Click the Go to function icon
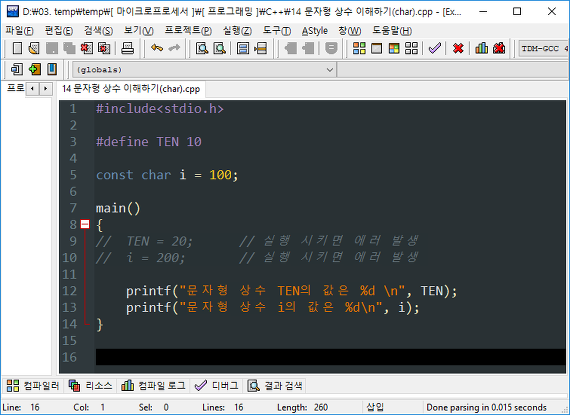This screenshot has width=570, height=415. [243, 48]
